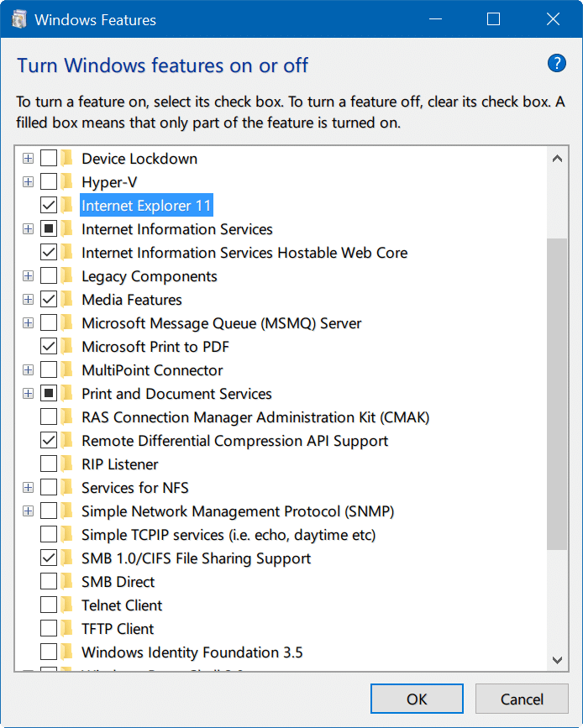Viewport: 583px width, 728px height.
Task: Click the folder icon beside Microsoft Print to PDF
Action: click(67, 346)
